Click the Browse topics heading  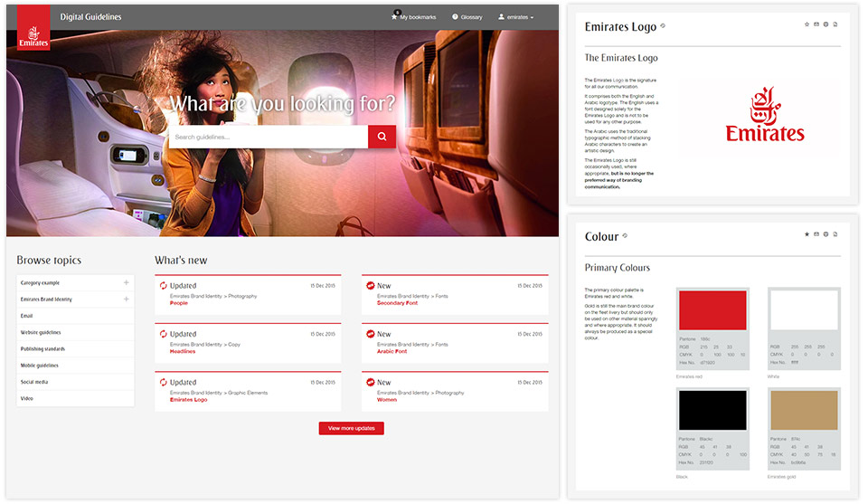tap(49, 261)
